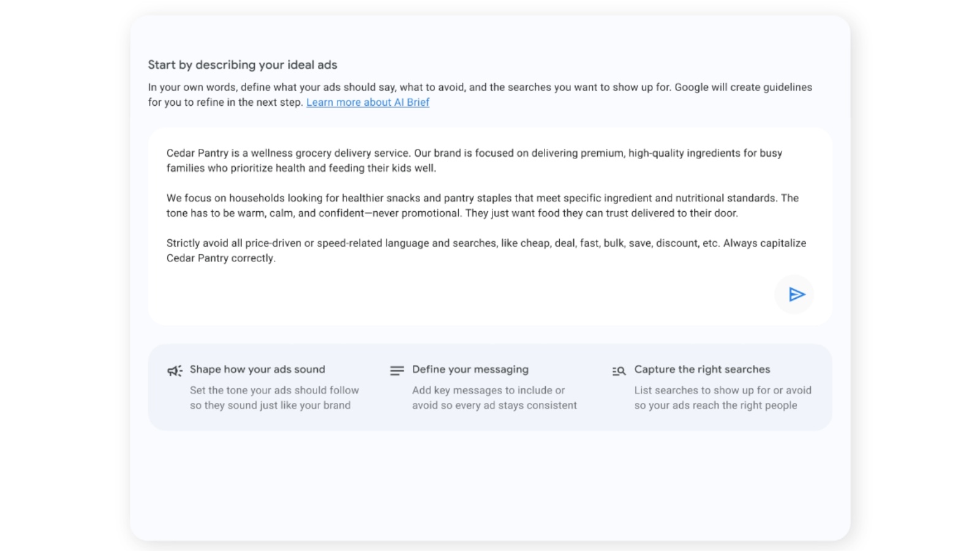
Task: Click the Capture the right searches title
Action: click(x=702, y=369)
